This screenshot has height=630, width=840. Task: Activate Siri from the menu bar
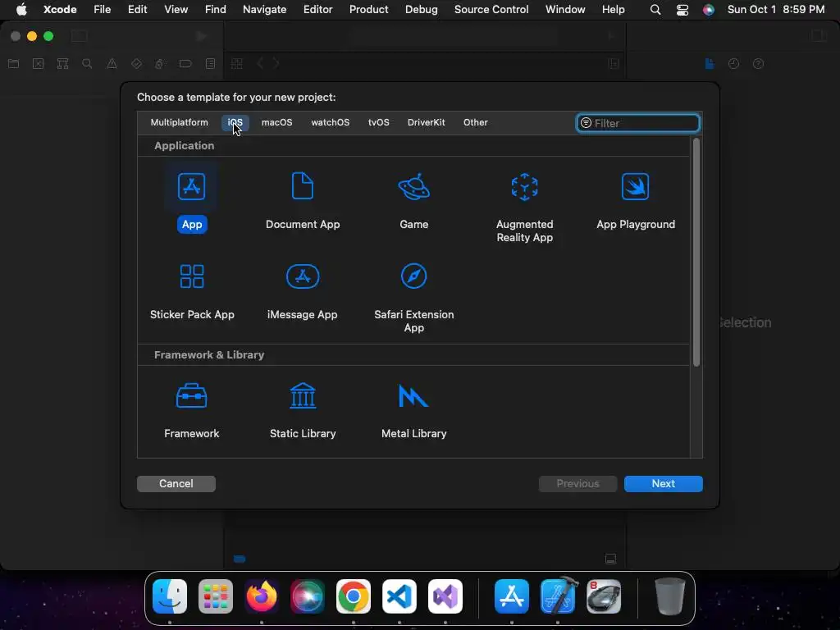(708, 9)
